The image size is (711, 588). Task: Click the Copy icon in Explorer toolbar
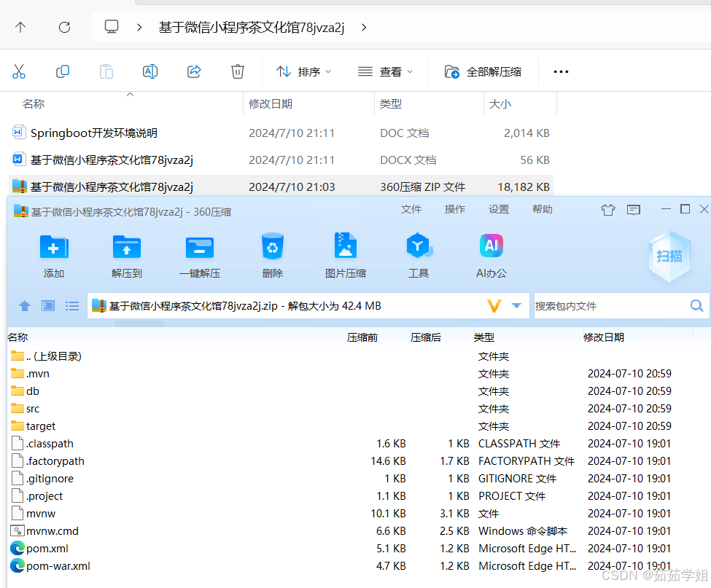[x=63, y=71]
